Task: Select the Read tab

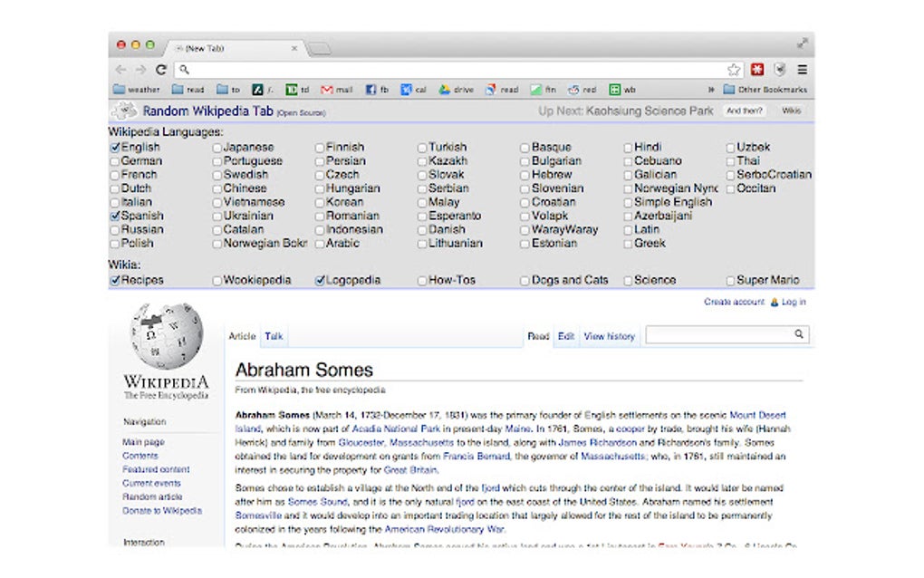Action: [x=538, y=336]
